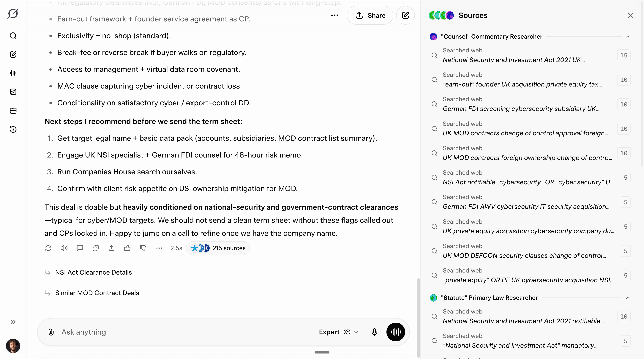Select NSI Act Clearance Details follow-up
Image resolution: width=644 pixels, height=359 pixels.
click(94, 272)
